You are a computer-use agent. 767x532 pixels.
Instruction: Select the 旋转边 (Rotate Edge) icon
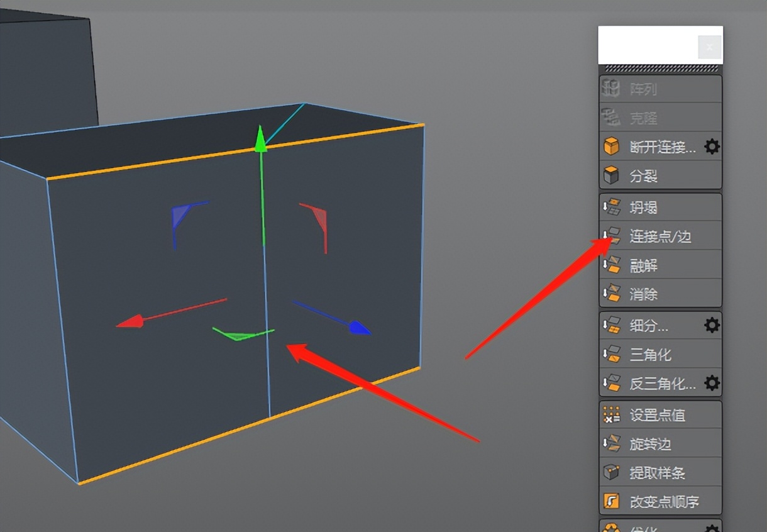610,444
